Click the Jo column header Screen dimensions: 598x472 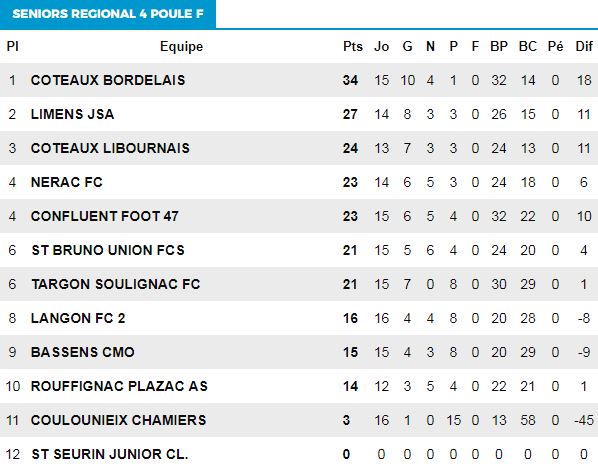click(381, 46)
